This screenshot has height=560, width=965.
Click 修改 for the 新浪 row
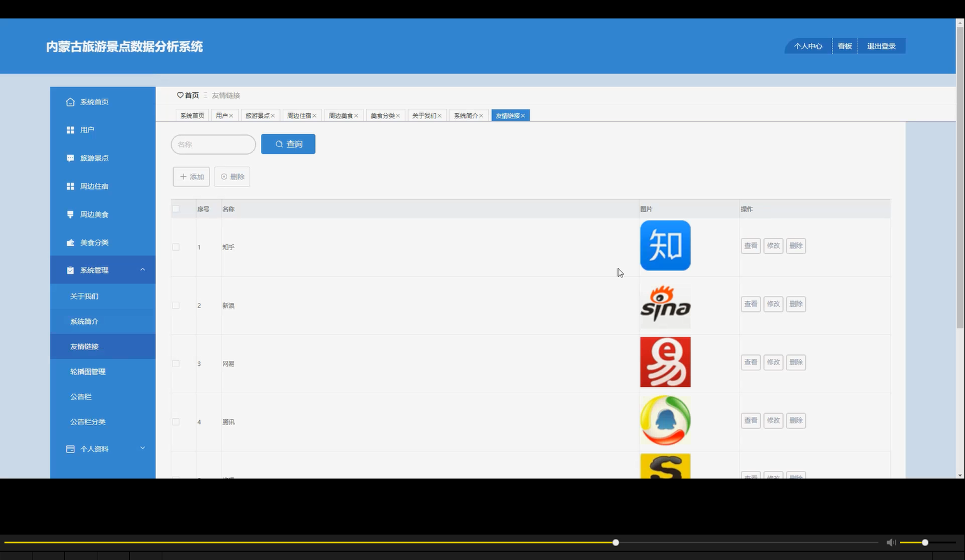point(773,304)
